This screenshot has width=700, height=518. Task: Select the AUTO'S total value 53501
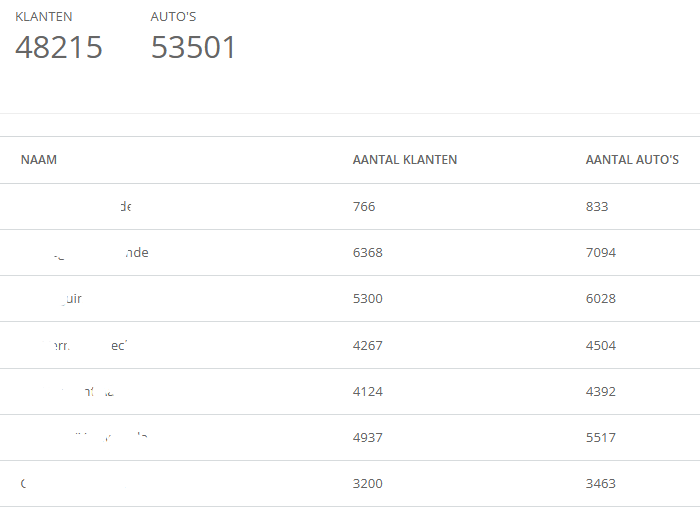[x=194, y=47]
